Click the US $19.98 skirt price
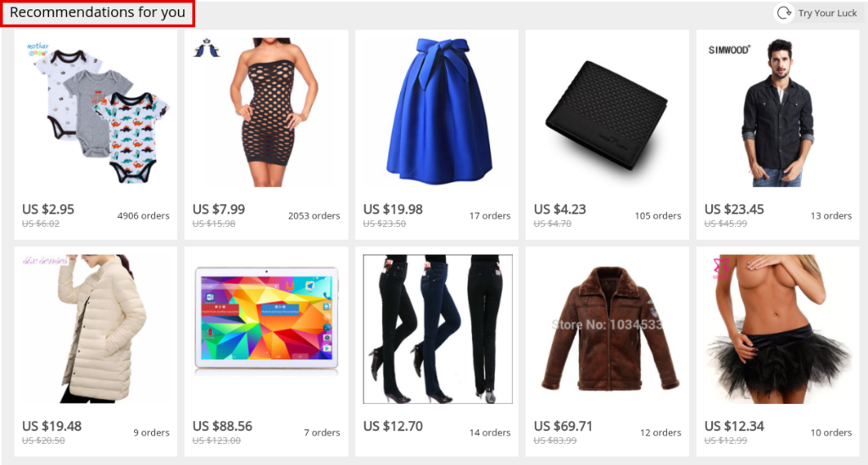The height and width of the screenshot is (465, 868). coord(392,209)
